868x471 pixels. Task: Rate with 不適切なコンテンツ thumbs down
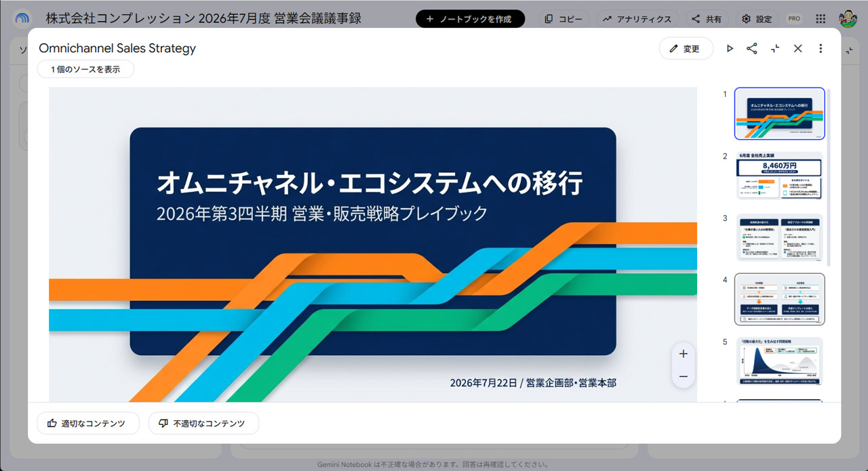[x=203, y=424]
